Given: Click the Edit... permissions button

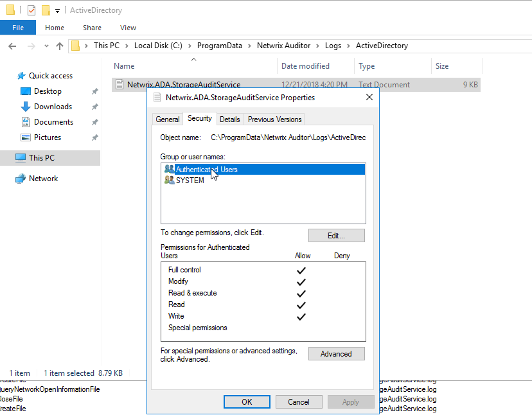Looking at the screenshot, I should 336,236.
